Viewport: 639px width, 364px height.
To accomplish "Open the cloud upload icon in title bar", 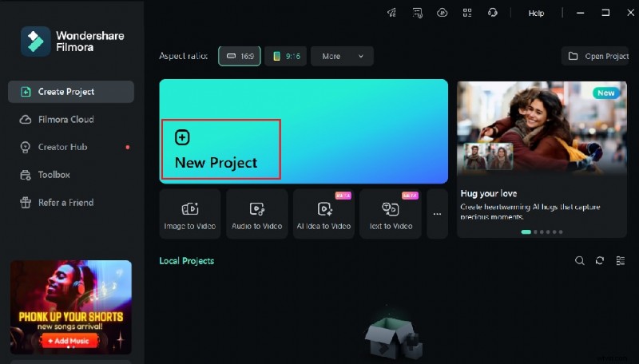I will point(442,13).
